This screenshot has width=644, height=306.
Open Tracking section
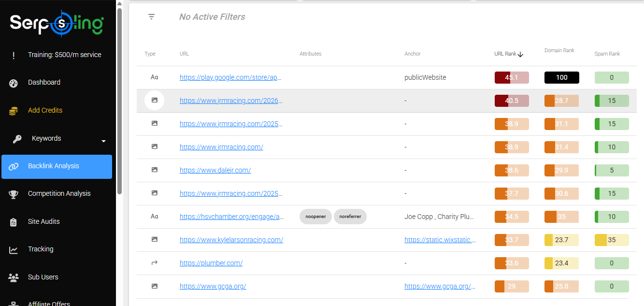pyautogui.click(x=41, y=249)
